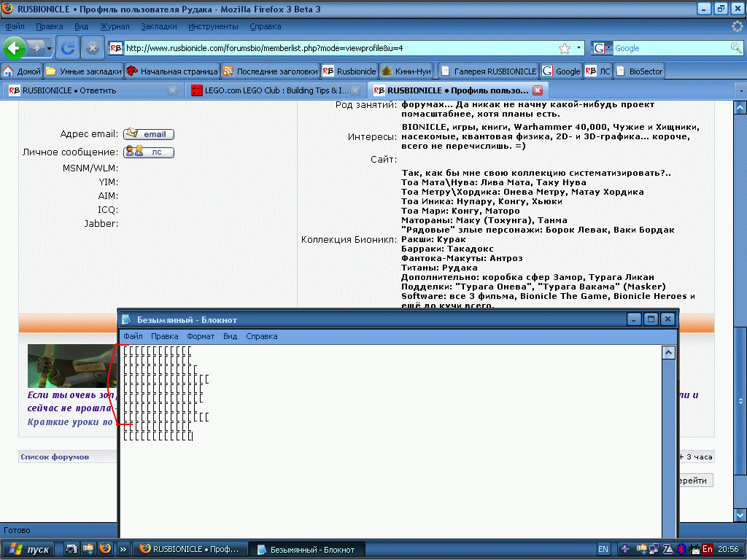Viewport: 747px width, 560px height.
Task: Open the Вид menu in Блокнот
Action: (230, 336)
